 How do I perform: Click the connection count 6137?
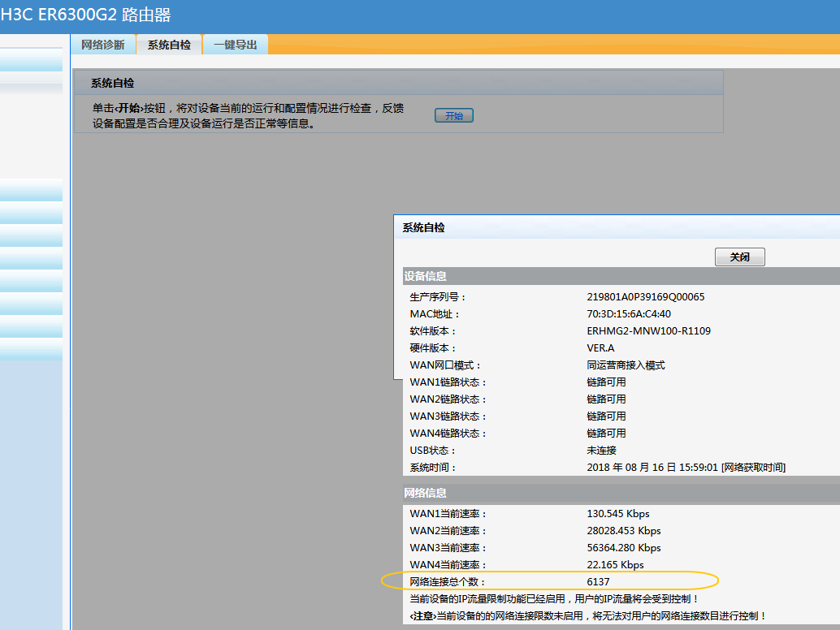coord(599,582)
